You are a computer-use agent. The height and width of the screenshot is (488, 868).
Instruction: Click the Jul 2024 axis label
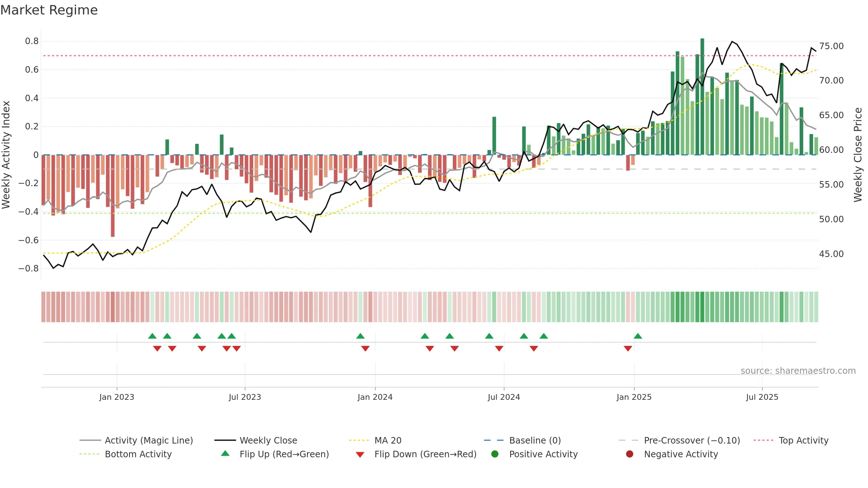point(504,397)
